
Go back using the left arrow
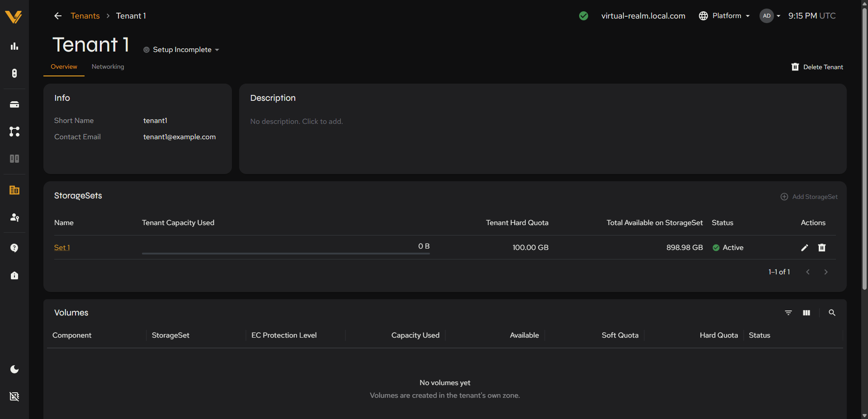coord(58,16)
